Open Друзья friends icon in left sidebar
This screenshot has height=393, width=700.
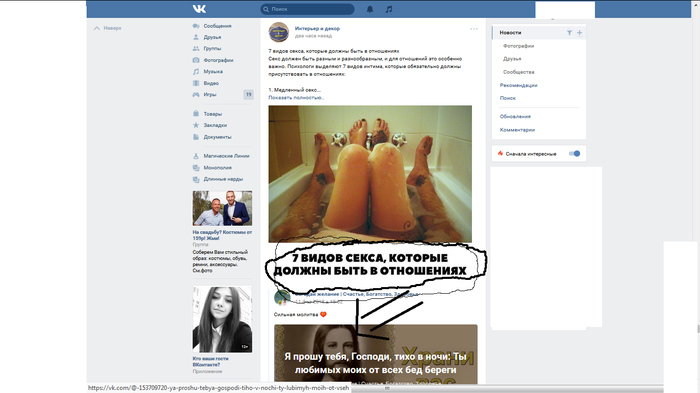pos(196,37)
